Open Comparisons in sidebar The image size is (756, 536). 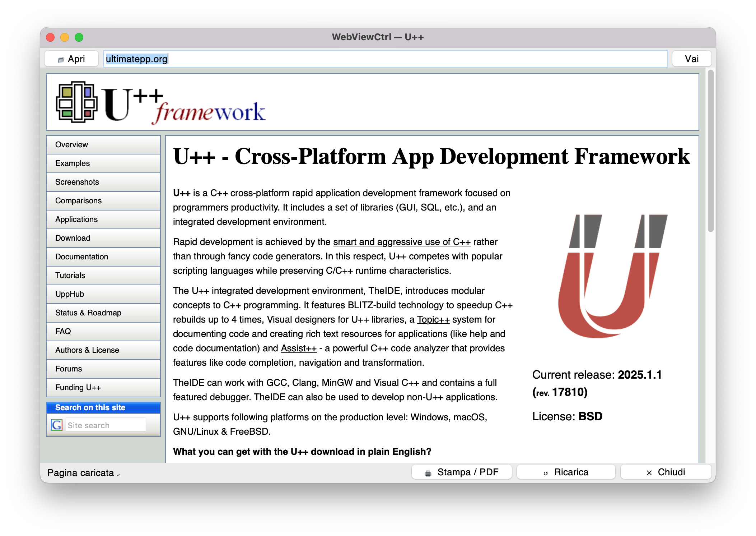click(103, 200)
